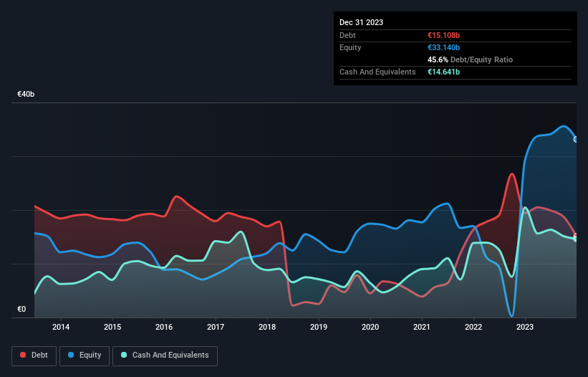588x377 pixels.
Task: Click the 45.6% Debt/Equity Ratio text
Action: (x=471, y=59)
